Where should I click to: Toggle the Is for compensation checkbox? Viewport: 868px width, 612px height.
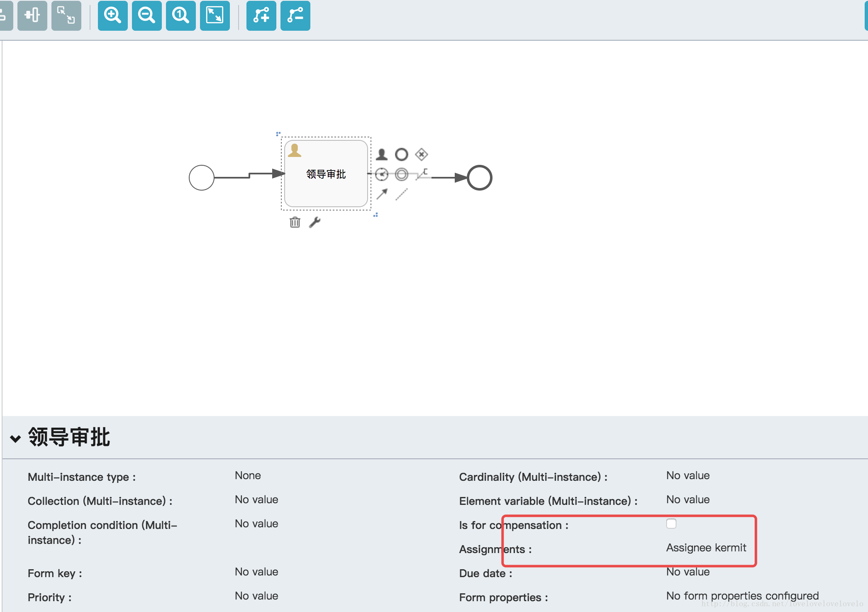[x=671, y=524]
